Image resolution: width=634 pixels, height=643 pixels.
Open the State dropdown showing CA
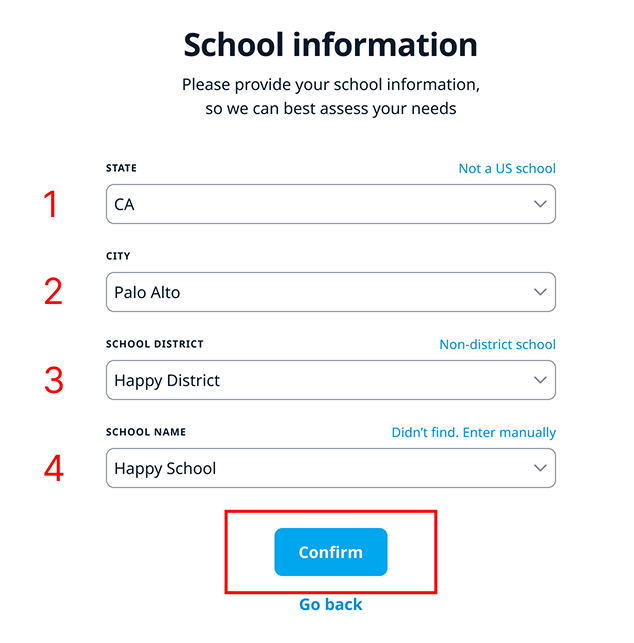[320, 204]
